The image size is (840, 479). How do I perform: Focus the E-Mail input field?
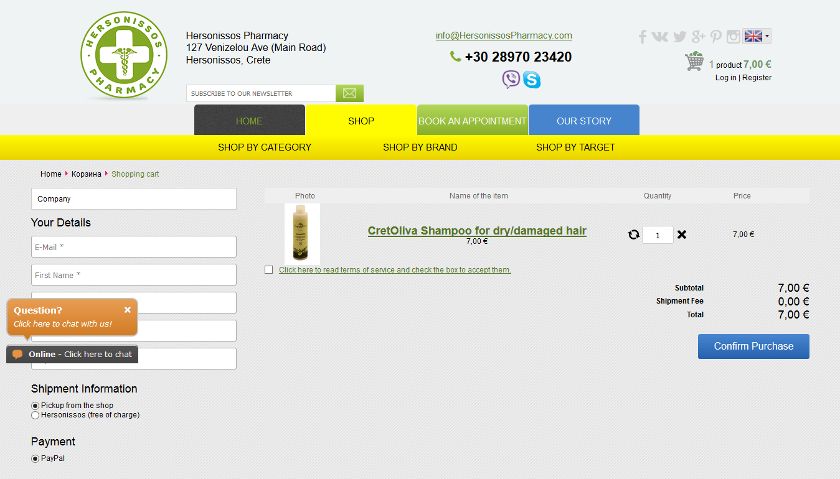pyautogui.click(x=134, y=247)
